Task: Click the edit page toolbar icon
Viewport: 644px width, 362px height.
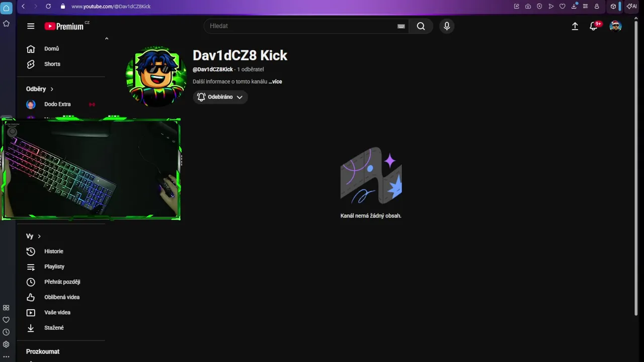Action: pyautogui.click(x=517, y=6)
